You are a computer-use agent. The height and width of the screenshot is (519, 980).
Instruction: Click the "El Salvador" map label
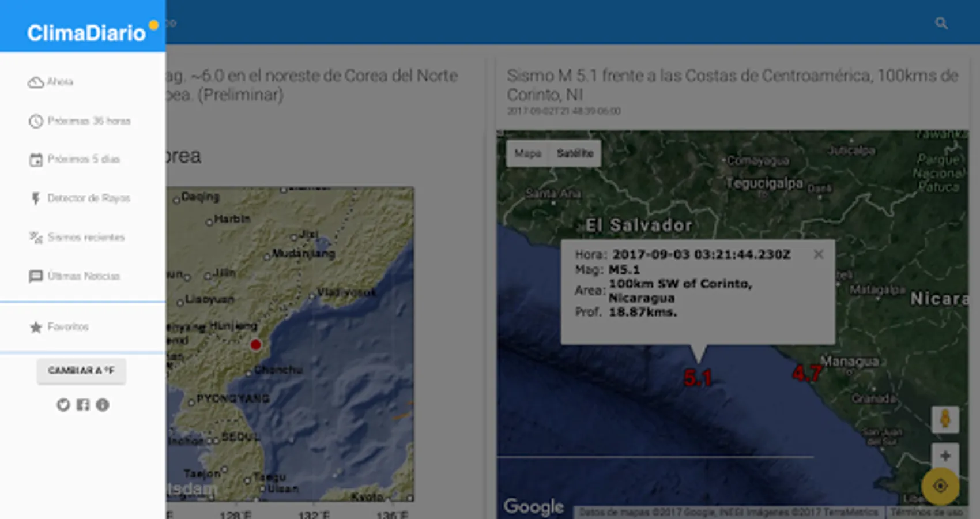tap(639, 225)
